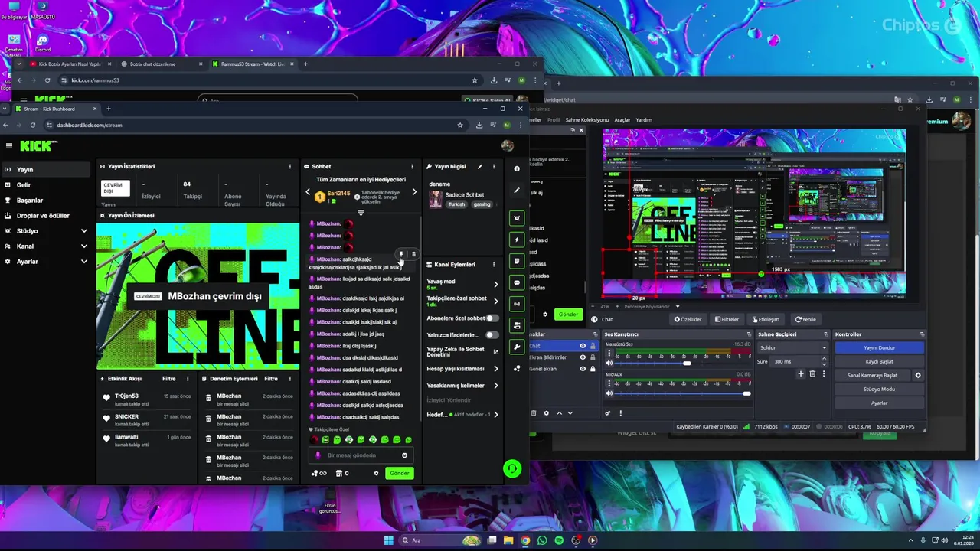
Task: Toggle the wrench widget icon in Kick toolbar
Action: 517,347
